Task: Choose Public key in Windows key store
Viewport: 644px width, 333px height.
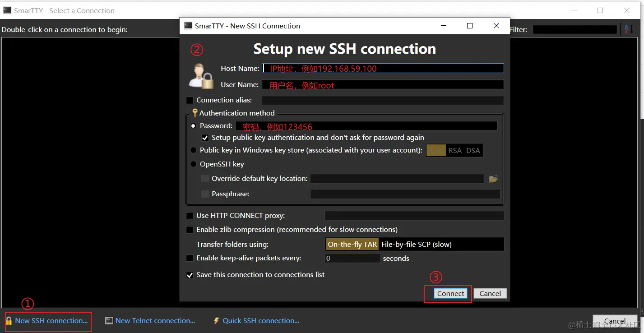Action: 193,150
